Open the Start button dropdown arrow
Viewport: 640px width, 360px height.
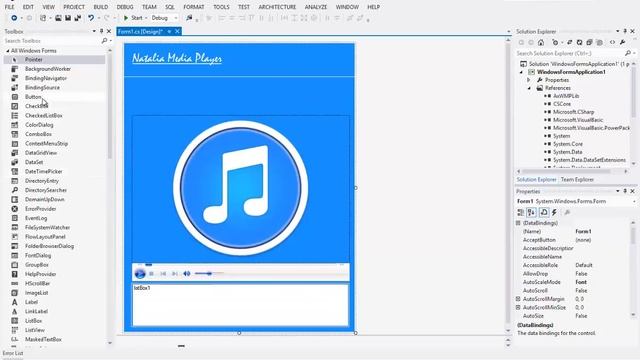(x=146, y=18)
